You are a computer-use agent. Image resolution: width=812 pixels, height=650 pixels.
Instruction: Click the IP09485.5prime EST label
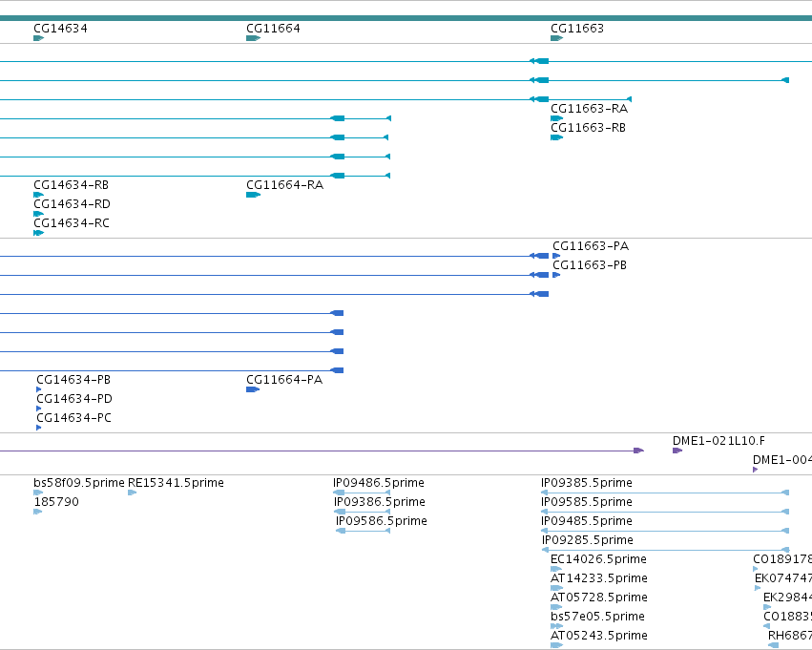click(587, 521)
